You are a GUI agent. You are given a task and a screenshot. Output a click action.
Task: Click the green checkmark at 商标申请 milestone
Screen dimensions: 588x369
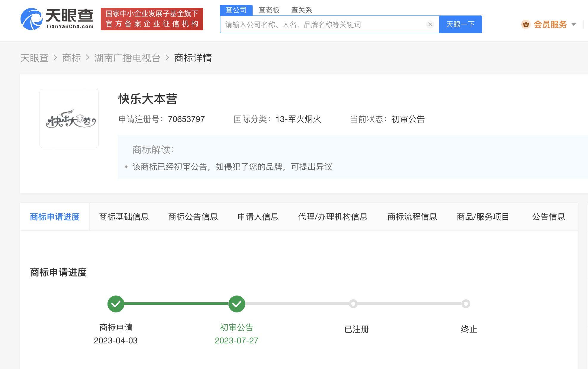click(x=116, y=304)
